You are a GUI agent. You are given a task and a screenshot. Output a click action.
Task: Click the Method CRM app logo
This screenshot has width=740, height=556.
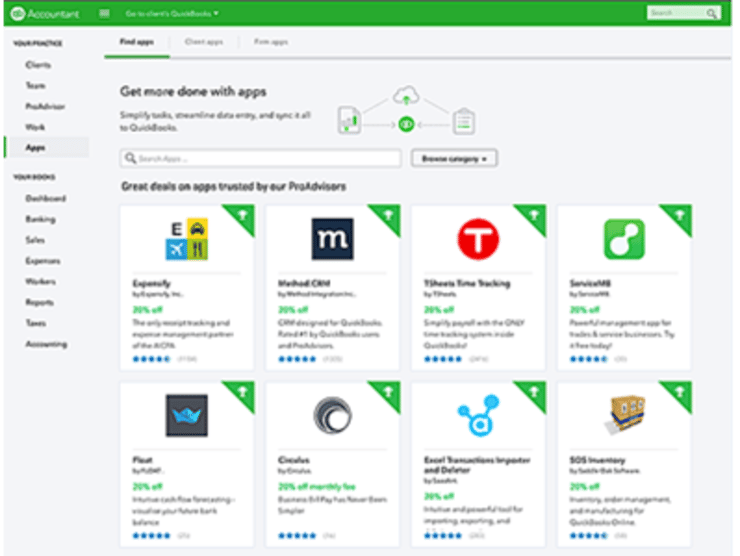[332, 239]
